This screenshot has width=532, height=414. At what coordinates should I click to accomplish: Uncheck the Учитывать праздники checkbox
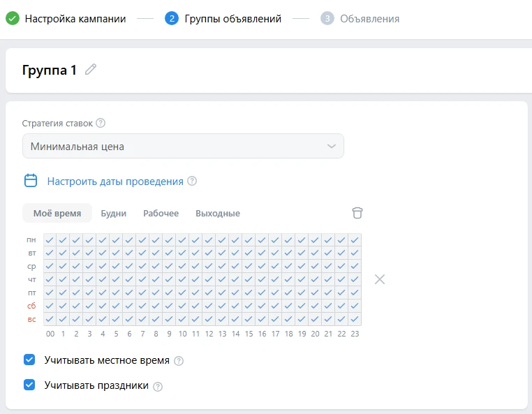[29, 385]
